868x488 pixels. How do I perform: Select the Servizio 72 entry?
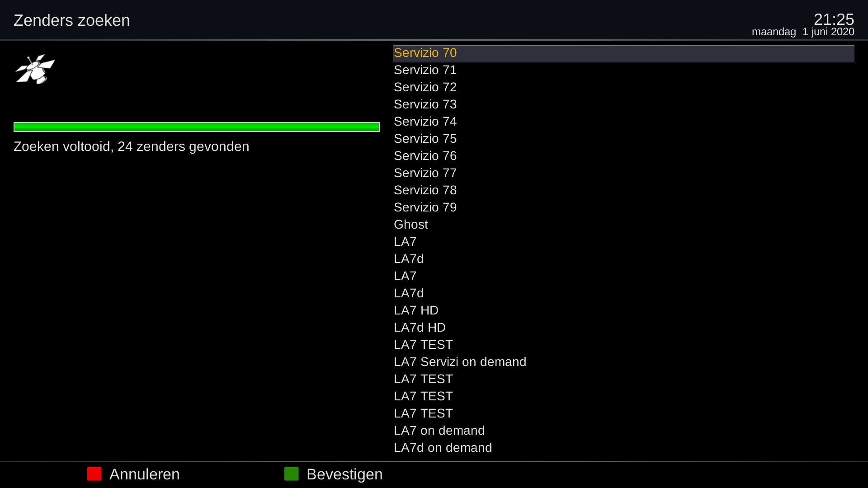(425, 87)
